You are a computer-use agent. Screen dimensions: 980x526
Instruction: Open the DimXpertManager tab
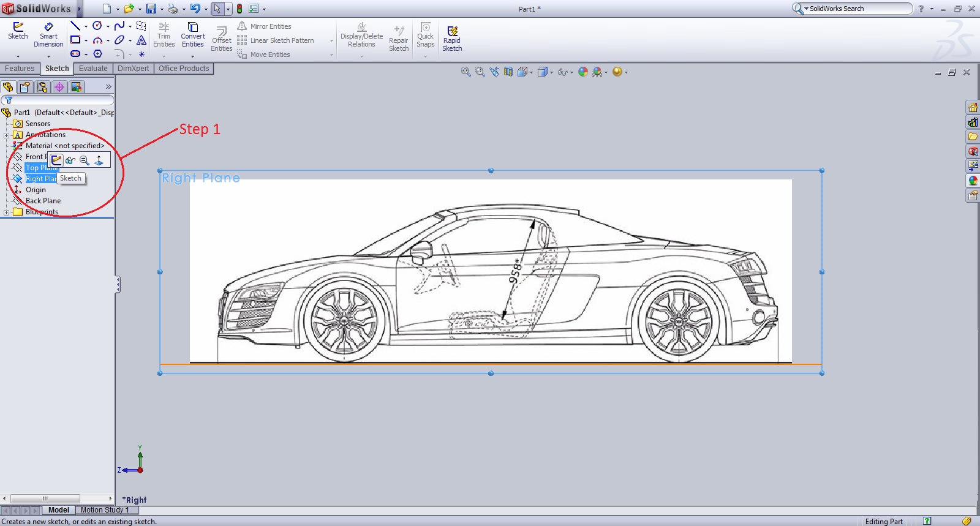pyautogui.click(x=59, y=87)
